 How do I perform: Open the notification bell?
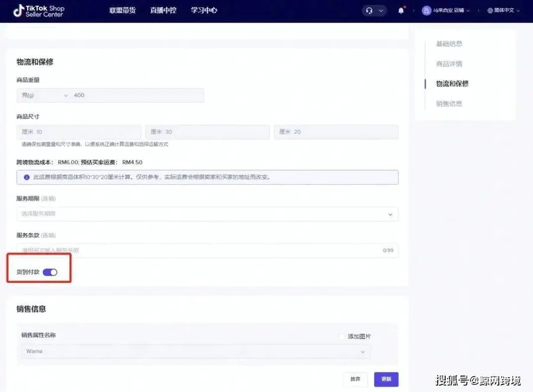coord(401,11)
